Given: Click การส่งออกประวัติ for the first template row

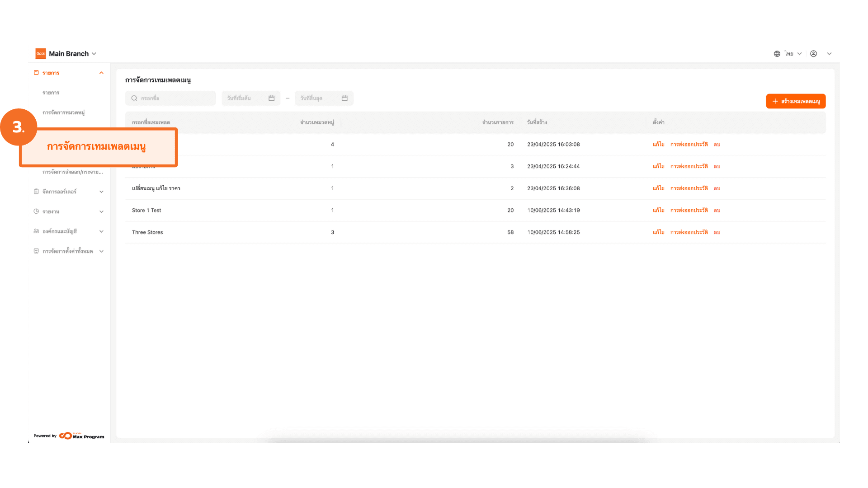Looking at the screenshot, I should 689,145.
